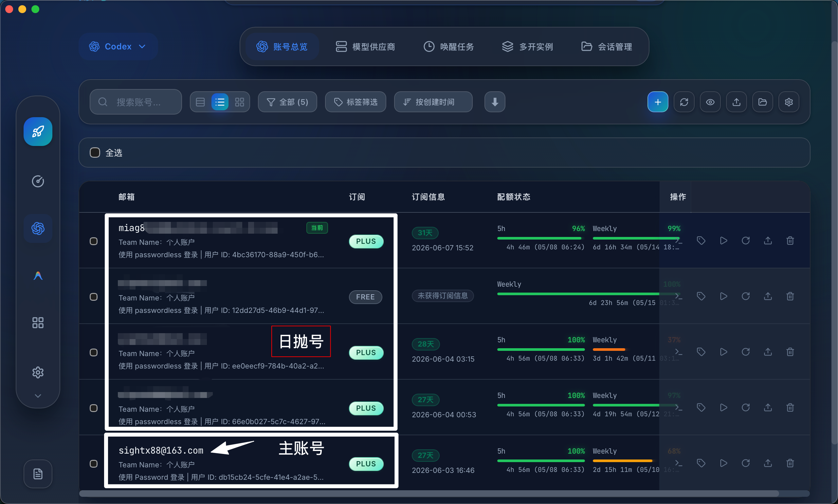838x504 pixels.
Task: Click the 配额状态 column header
Action: coord(514,197)
